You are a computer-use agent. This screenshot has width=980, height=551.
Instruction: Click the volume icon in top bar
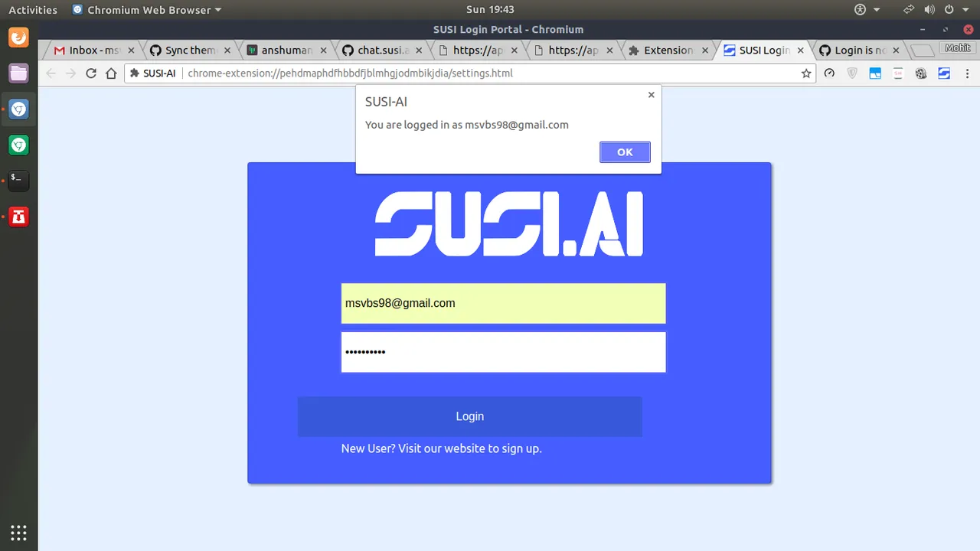[x=929, y=10]
